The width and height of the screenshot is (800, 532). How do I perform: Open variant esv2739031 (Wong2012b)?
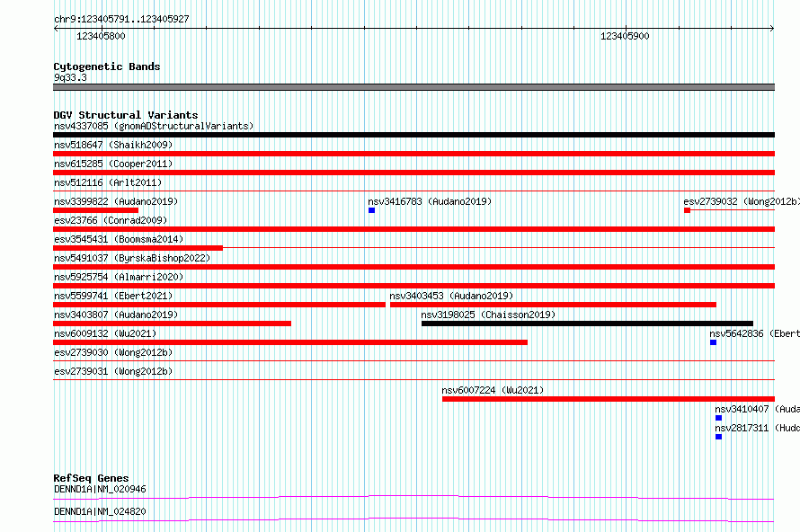(x=113, y=371)
